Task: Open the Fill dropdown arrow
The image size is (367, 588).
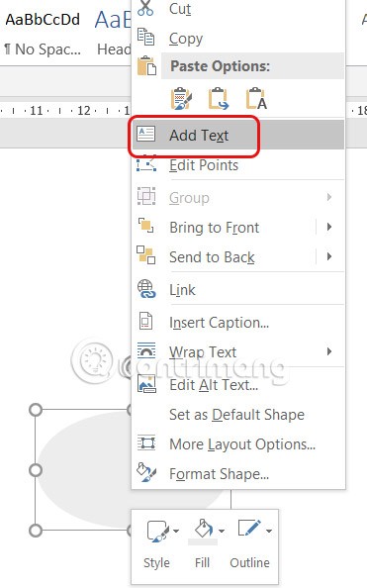Action: [222, 531]
